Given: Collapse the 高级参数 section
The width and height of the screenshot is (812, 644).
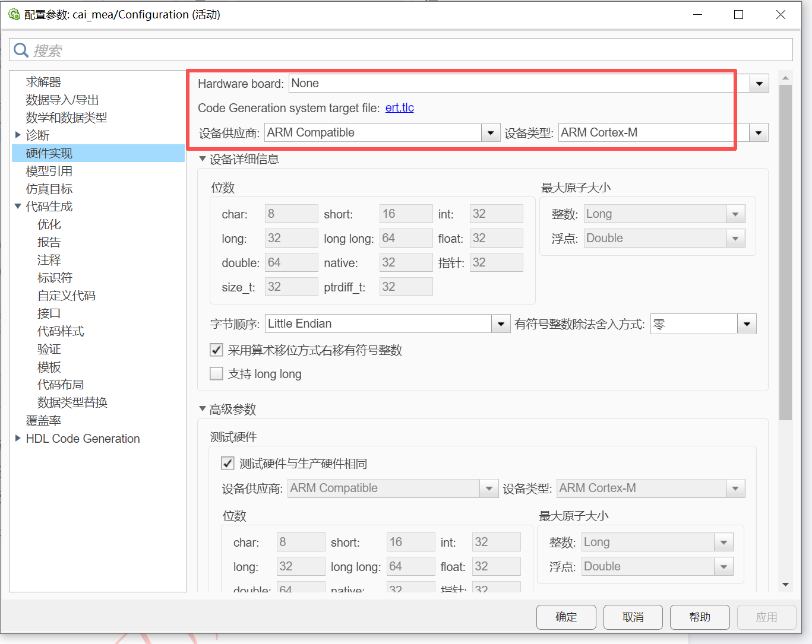Looking at the screenshot, I should [x=203, y=408].
